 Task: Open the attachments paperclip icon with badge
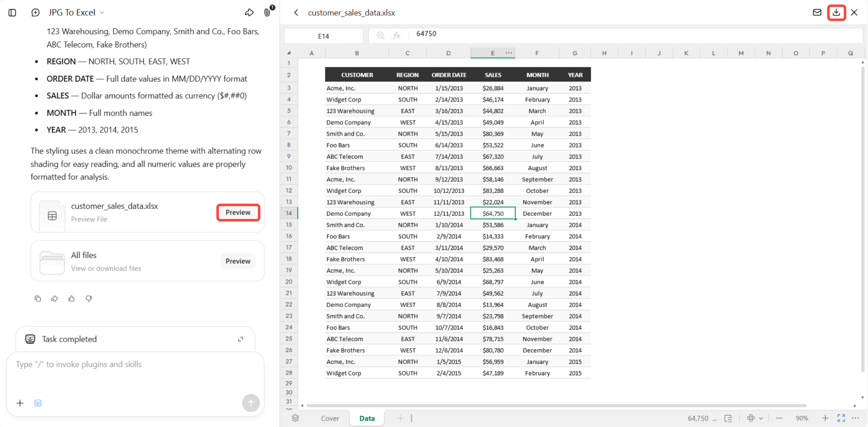267,13
